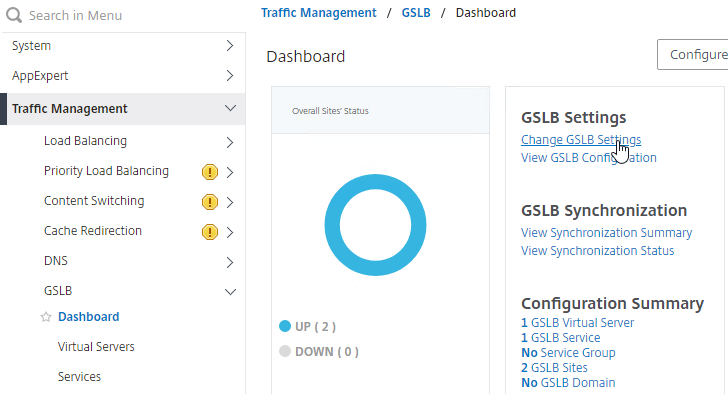Open Services under GSLB
The height and width of the screenshot is (394, 728).
pos(79,376)
